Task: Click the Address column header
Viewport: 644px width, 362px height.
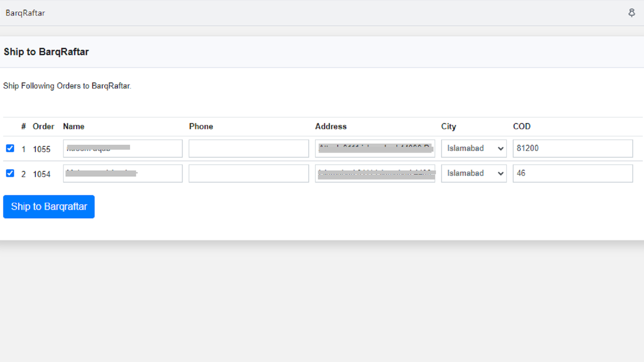Action: pos(331,126)
